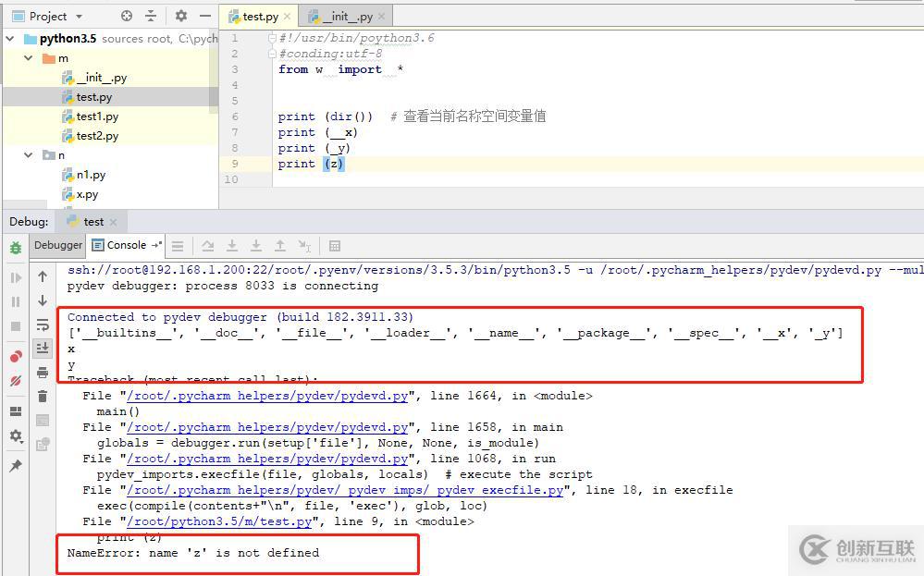924x576 pixels.
Task: Open View Breakpoints red circles icon
Action: click(x=16, y=356)
